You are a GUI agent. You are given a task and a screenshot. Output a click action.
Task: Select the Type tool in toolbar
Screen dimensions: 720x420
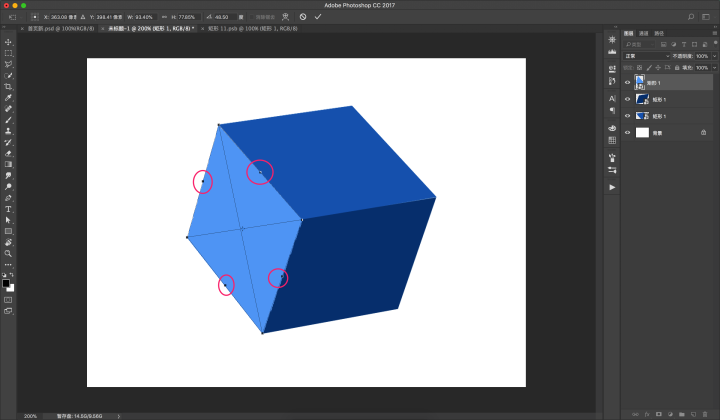(8, 208)
